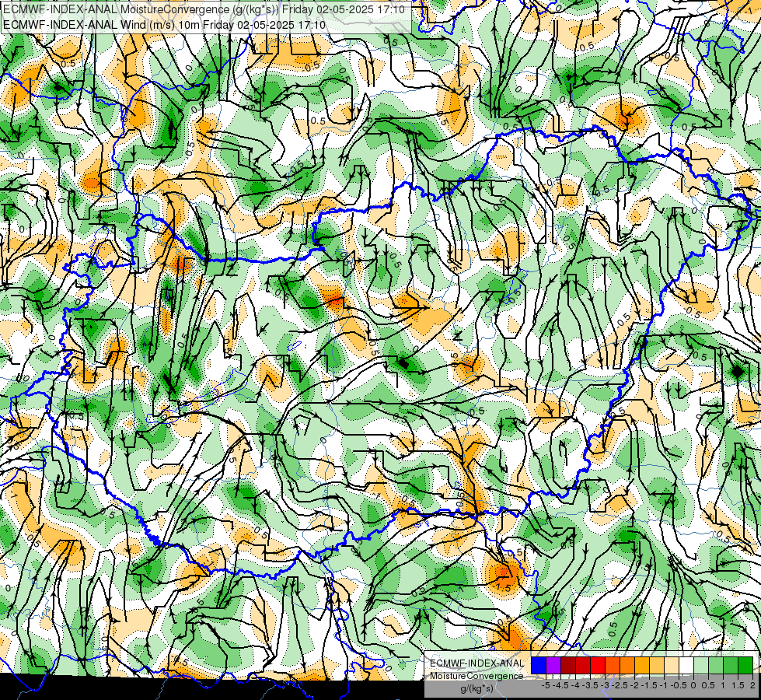Click the legend tick label 2
The image size is (761, 700).
point(752,685)
